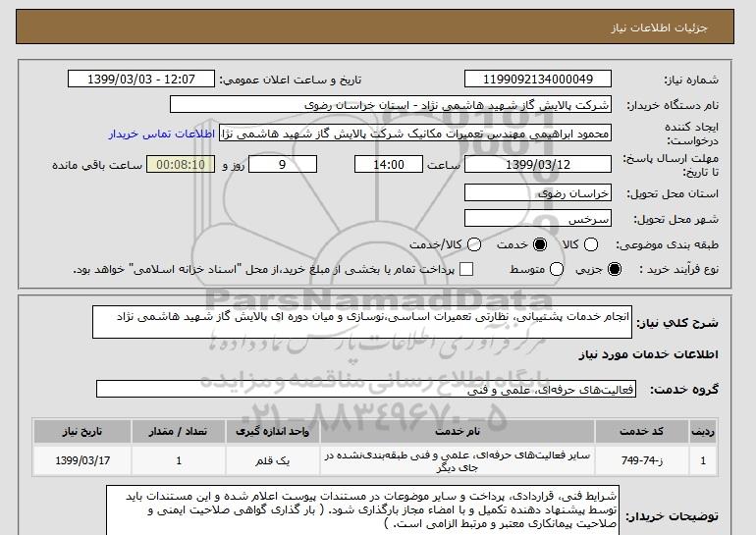Click the تعداد / مقدار column header
The height and width of the screenshot is (535, 756).
tap(179, 431)
